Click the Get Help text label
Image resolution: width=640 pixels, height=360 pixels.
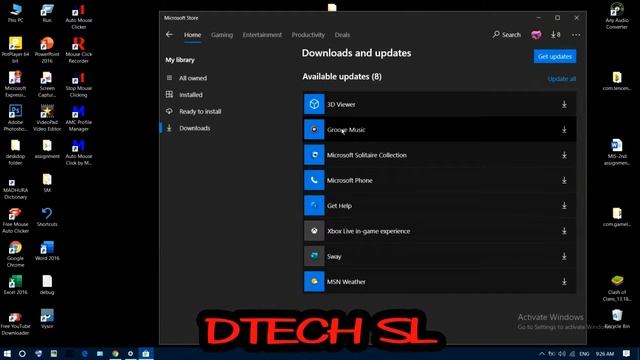tap(339, 206)
